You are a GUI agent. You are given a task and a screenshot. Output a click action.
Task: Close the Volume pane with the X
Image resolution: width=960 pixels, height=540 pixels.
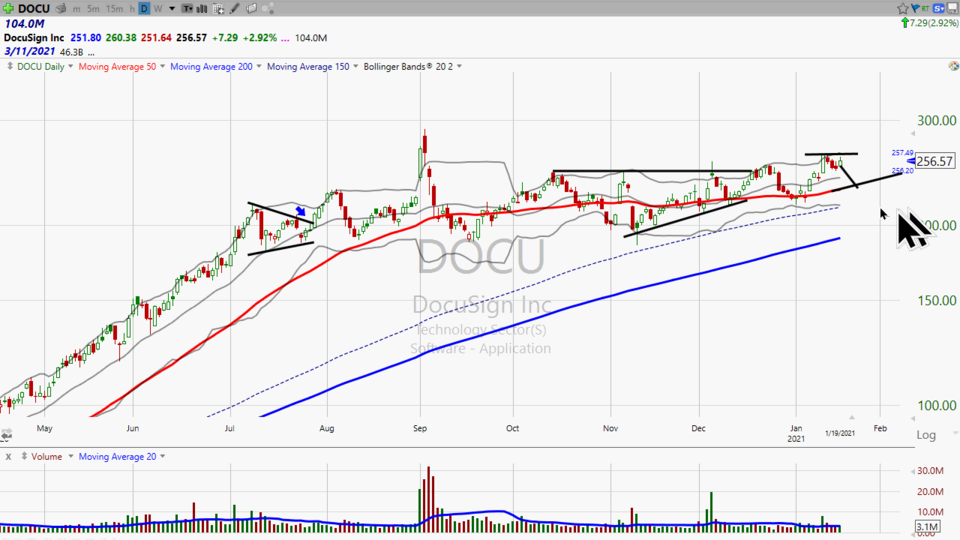tap(9, 457)
